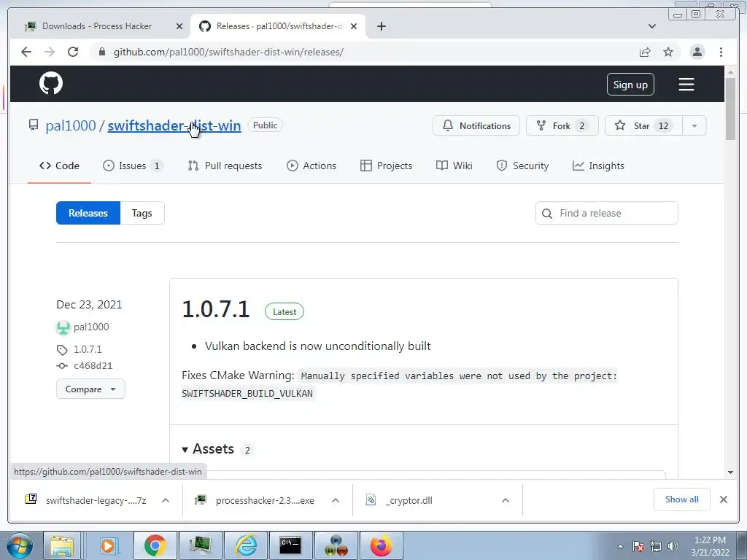Switch to Downloads - Process Hacker tab

click(97, 26)
